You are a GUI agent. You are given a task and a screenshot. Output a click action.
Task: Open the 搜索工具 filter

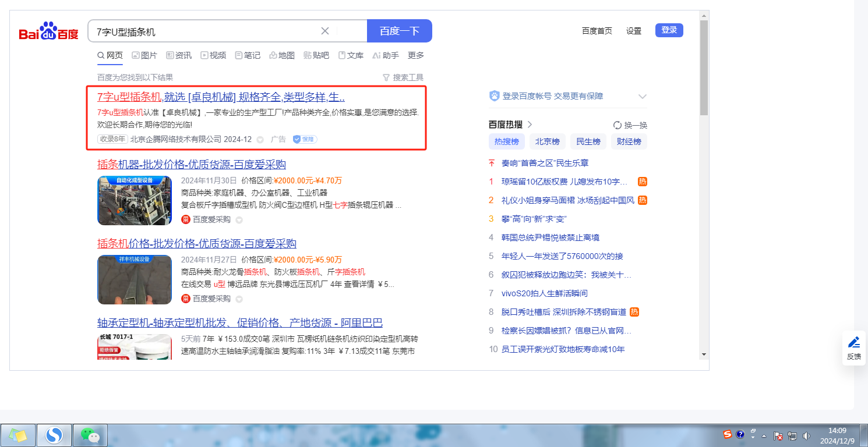pos(403,77)
